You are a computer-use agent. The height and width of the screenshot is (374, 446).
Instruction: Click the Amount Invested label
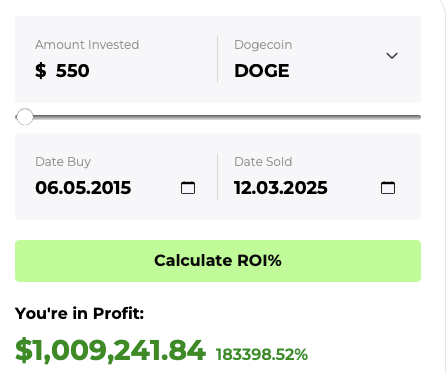87,45
